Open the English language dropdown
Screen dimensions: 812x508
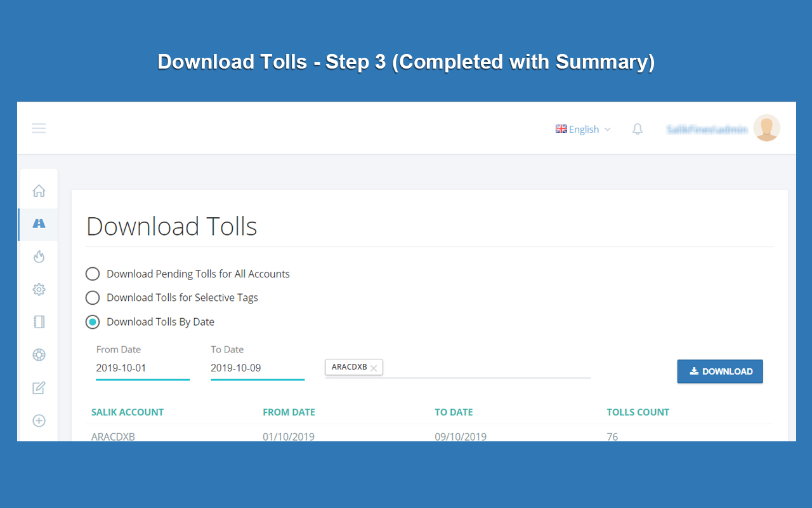pos(582,129)
